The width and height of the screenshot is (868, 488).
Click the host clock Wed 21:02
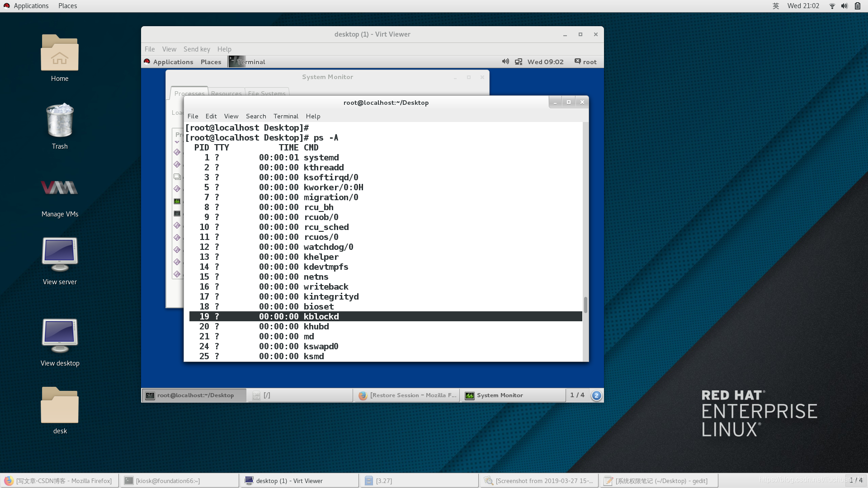803,6
